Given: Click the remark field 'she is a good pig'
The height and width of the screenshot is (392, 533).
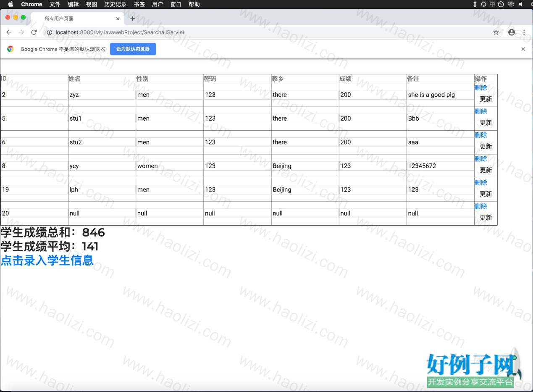Looking at the screenshot, I should [440, 95].
